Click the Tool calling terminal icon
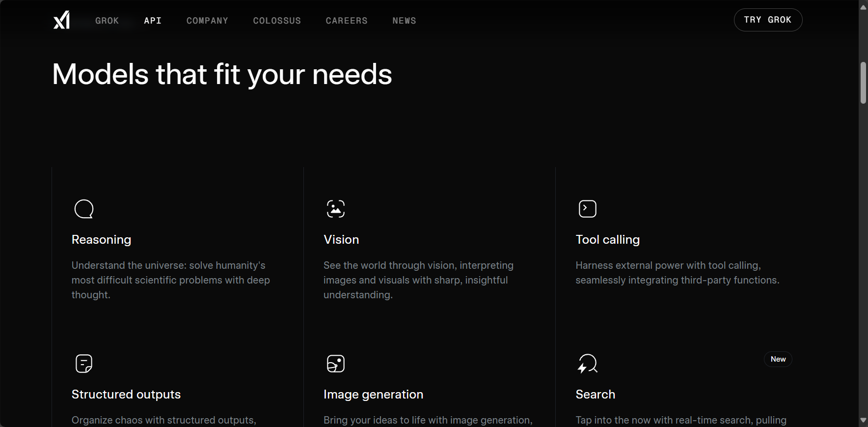Viewport: 868px width, 427px height. [x=588, y=209]
